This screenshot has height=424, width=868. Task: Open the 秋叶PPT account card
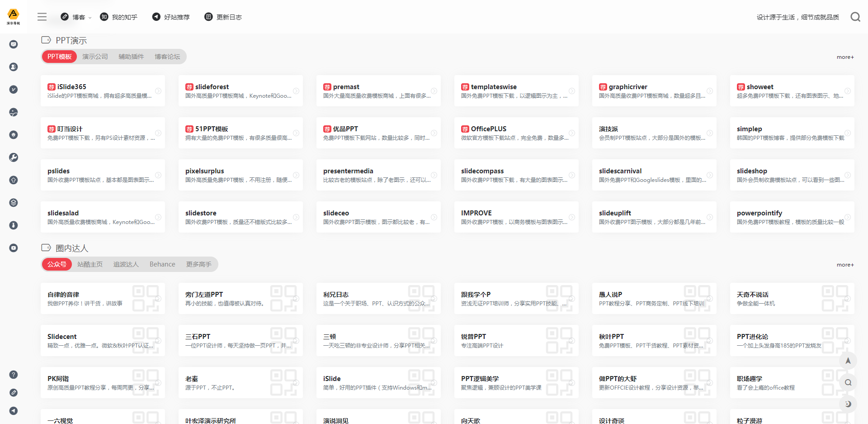pyautogui.click(x=654, y=340)
